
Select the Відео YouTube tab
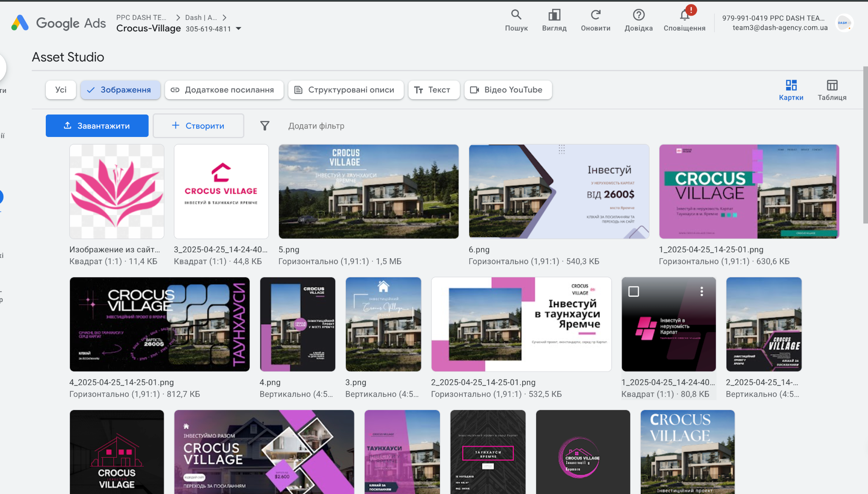coord(508,90)
